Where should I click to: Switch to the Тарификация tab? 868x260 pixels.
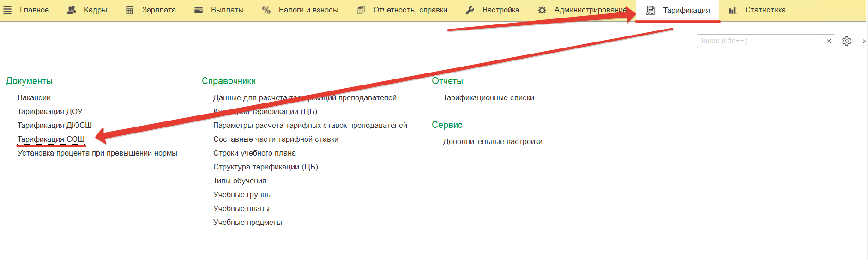point(686,10)
